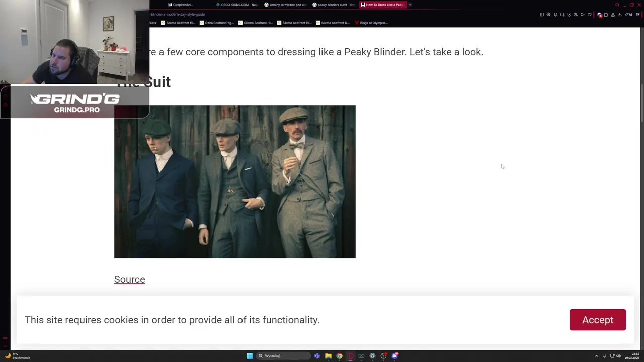Open the extensions puzzle-piece icon
The width and height of the screenshot is (644, 362).
[606, 15]
